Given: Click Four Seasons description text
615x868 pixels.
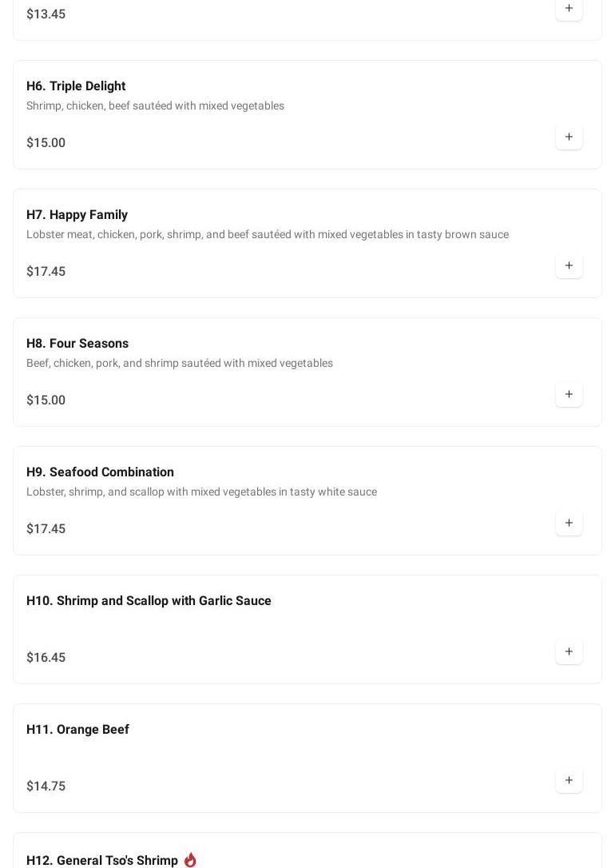Looking at the screenshot, I should pos(179,364).
